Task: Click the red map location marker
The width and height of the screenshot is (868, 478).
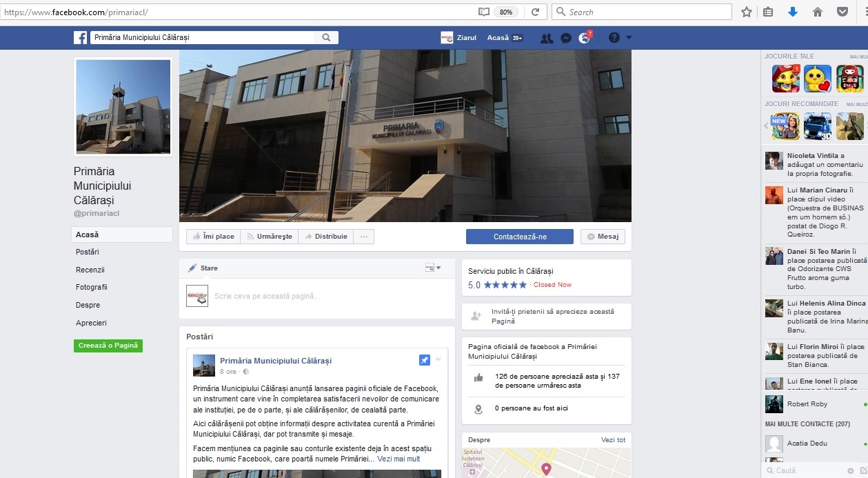Action: (x=546, y=469)
